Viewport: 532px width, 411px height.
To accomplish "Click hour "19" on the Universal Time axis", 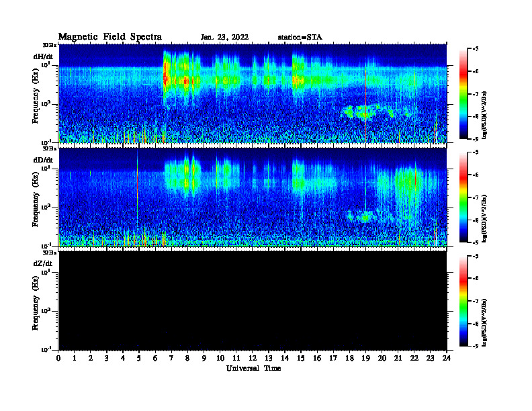I will [x=365, y=358].
